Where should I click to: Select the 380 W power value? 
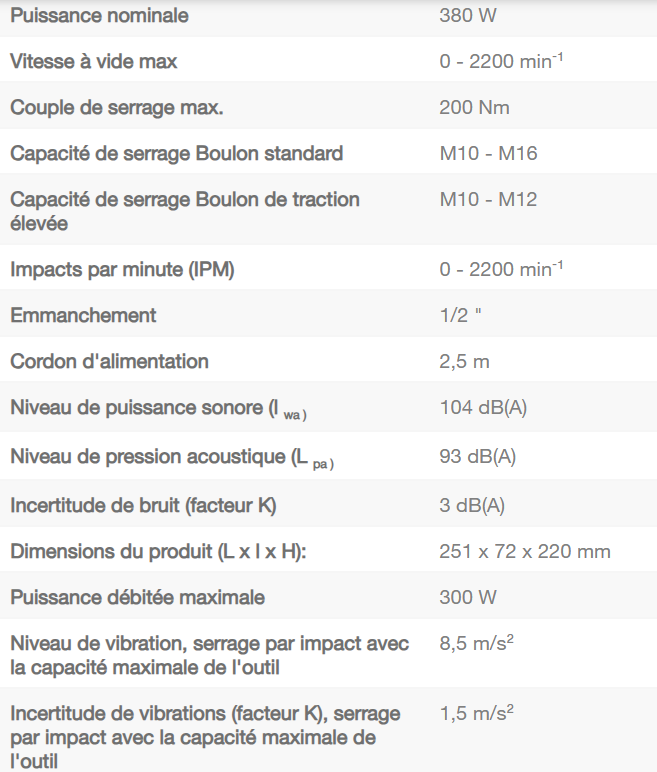[468, 16]
